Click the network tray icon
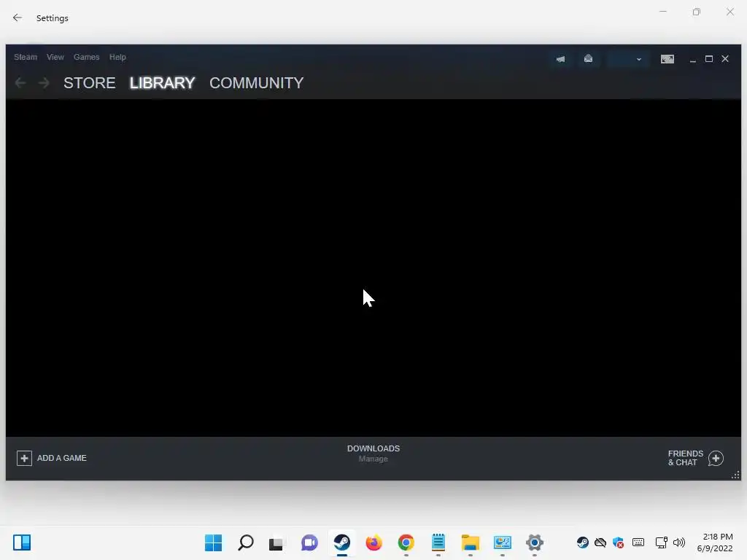The image size is (747, 560). coord(661,542)
